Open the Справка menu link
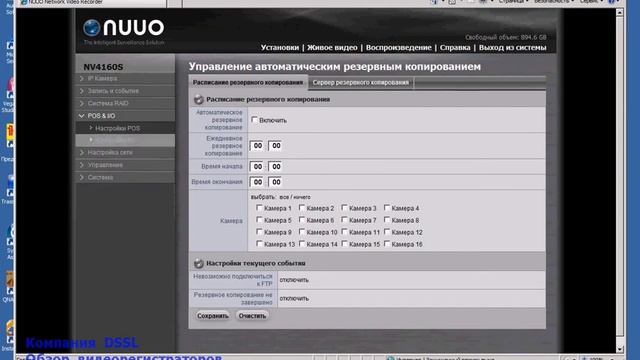This screenshot has width=640, height=360. pos(455,47)
